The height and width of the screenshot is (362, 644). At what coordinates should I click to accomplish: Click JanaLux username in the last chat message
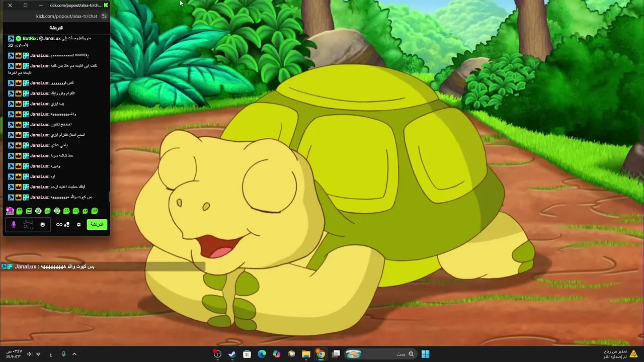(39, 197)
